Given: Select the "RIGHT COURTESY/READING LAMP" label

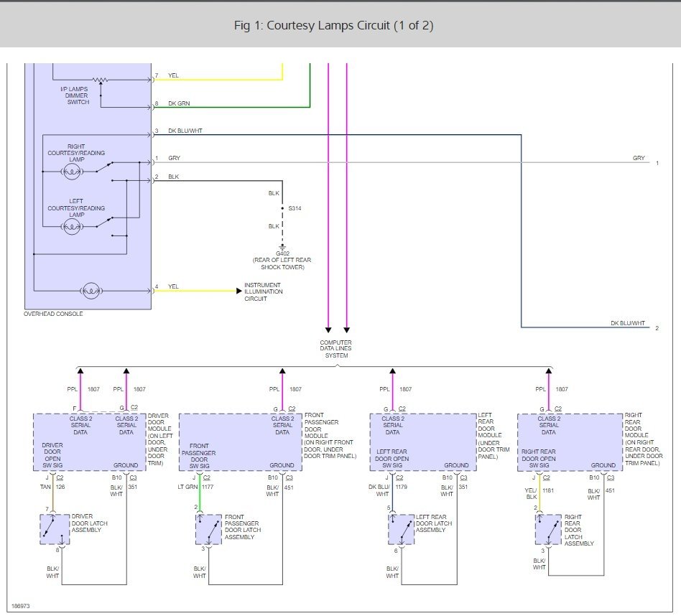Looking at the screenshot, I should [76, 153].
